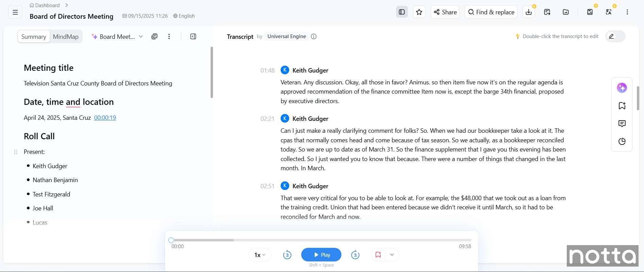Screen dimensions: 644x272
Task: Open the comments panel icon
Action: (622, 124)
